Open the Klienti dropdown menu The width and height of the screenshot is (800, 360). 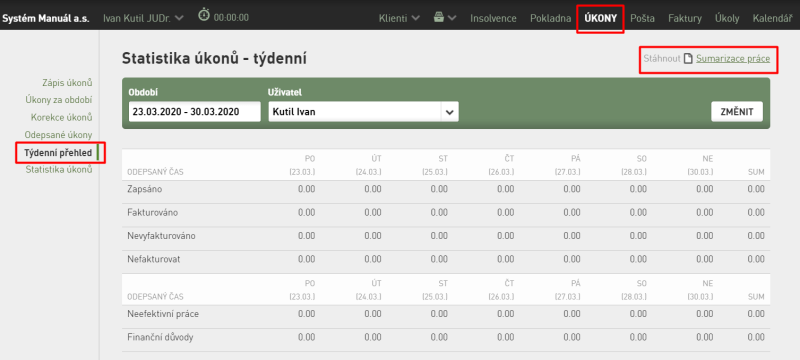coord(399,18)
